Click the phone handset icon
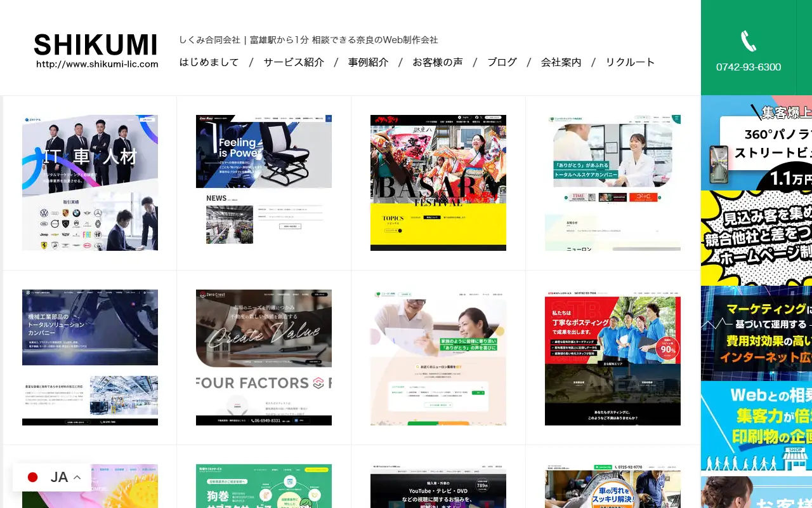 click(749, 42)
